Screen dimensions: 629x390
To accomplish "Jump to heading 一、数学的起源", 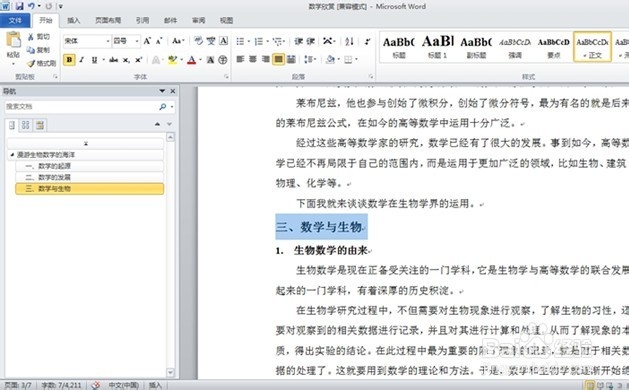I will (89, 166).
